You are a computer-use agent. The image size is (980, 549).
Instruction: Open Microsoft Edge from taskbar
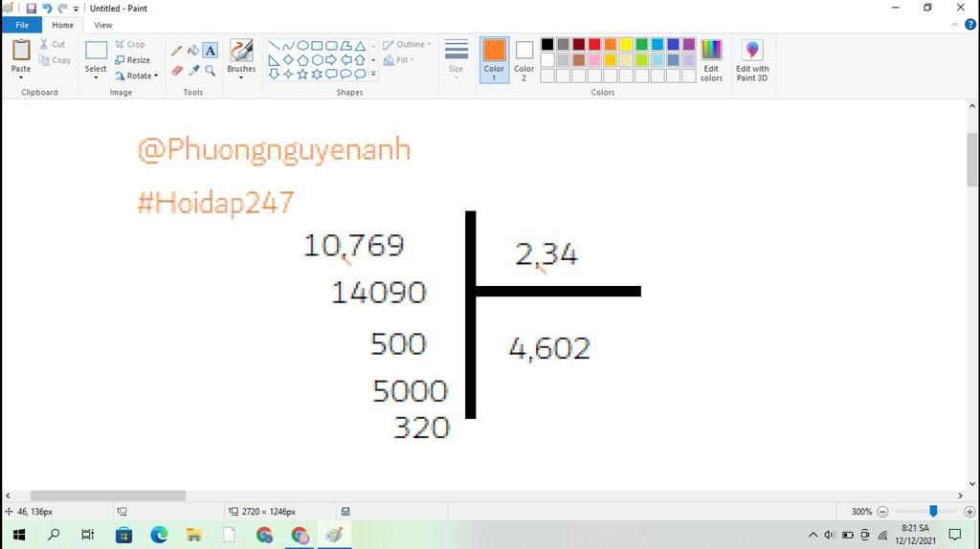[159, 535]
